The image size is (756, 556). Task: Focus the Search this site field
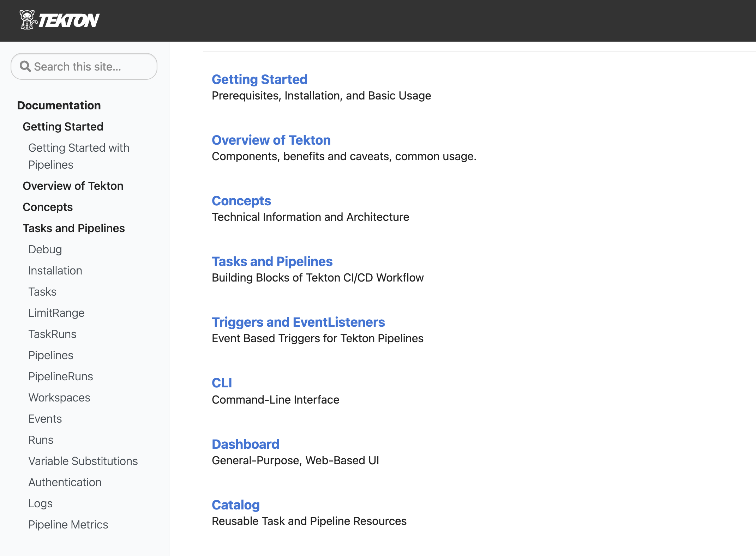[88, 66]
